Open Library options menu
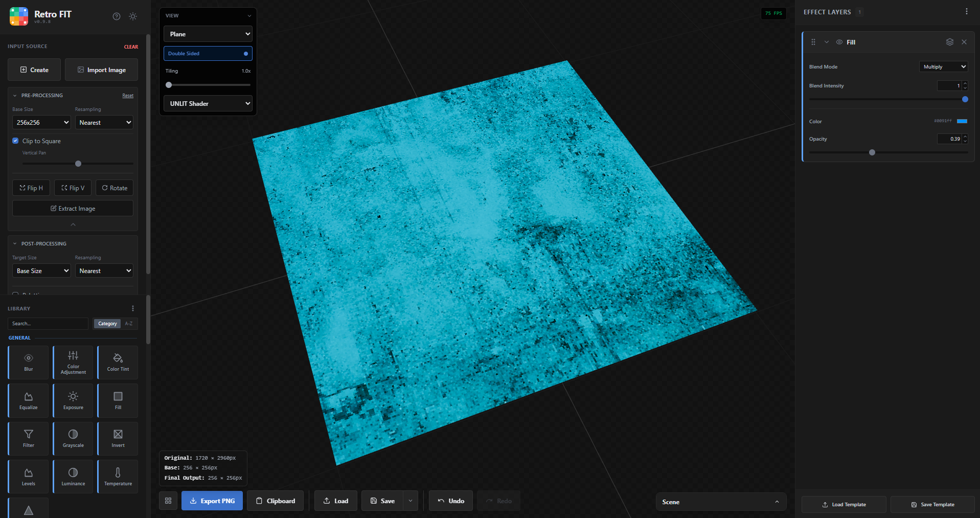 133,308
